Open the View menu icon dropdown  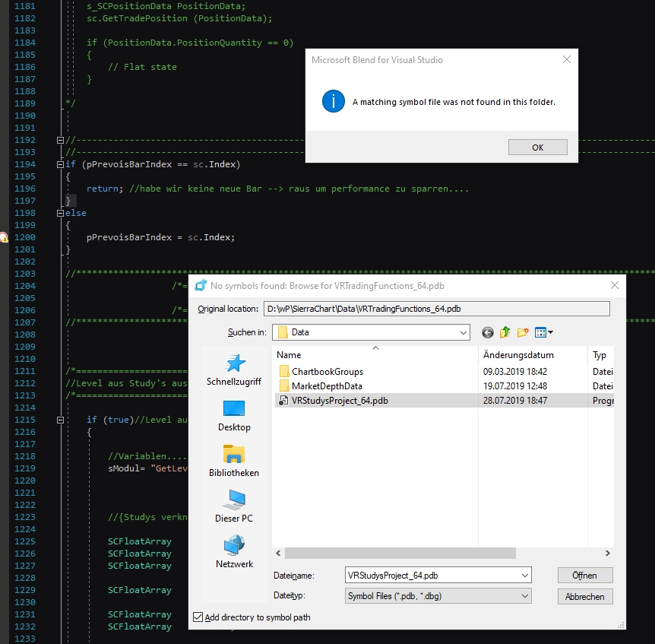click(x=543, y=332)
